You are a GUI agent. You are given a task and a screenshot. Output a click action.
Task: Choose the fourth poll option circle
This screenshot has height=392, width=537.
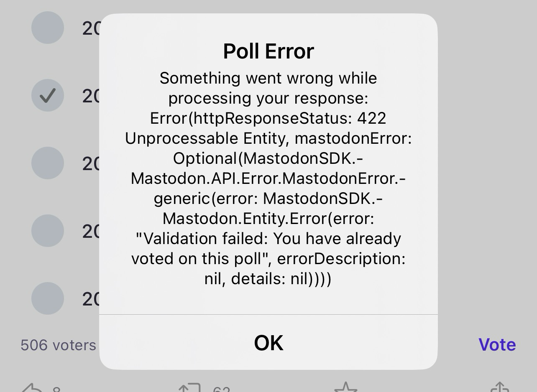coord(48,231)
